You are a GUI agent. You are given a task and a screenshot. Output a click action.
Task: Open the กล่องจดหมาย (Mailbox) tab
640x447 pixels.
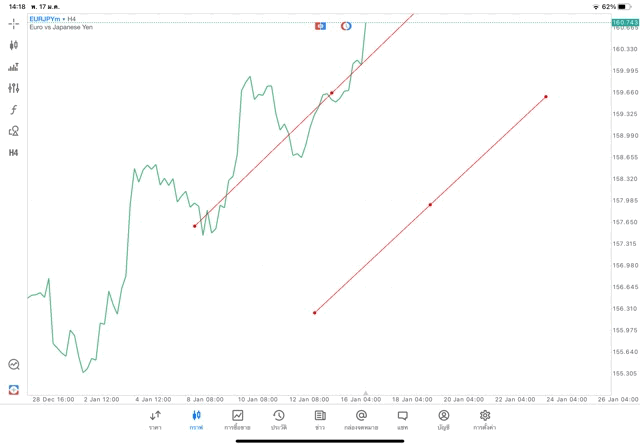click(361, 419)
